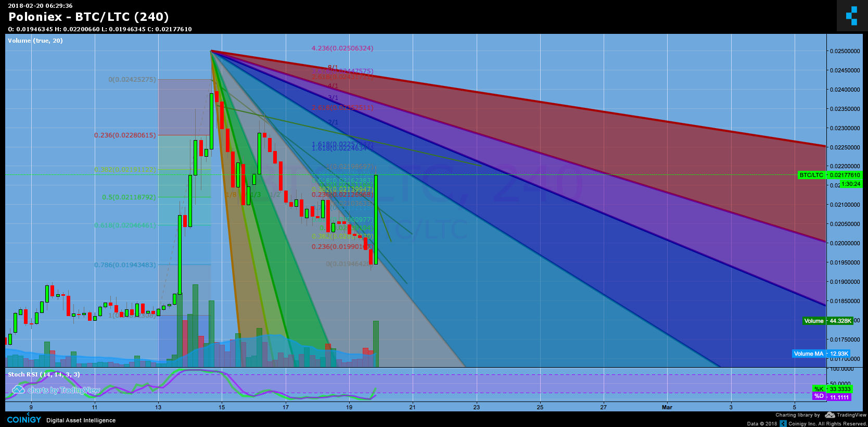Click the COINIGY wordmark logo in the footer

pos(24,420)
